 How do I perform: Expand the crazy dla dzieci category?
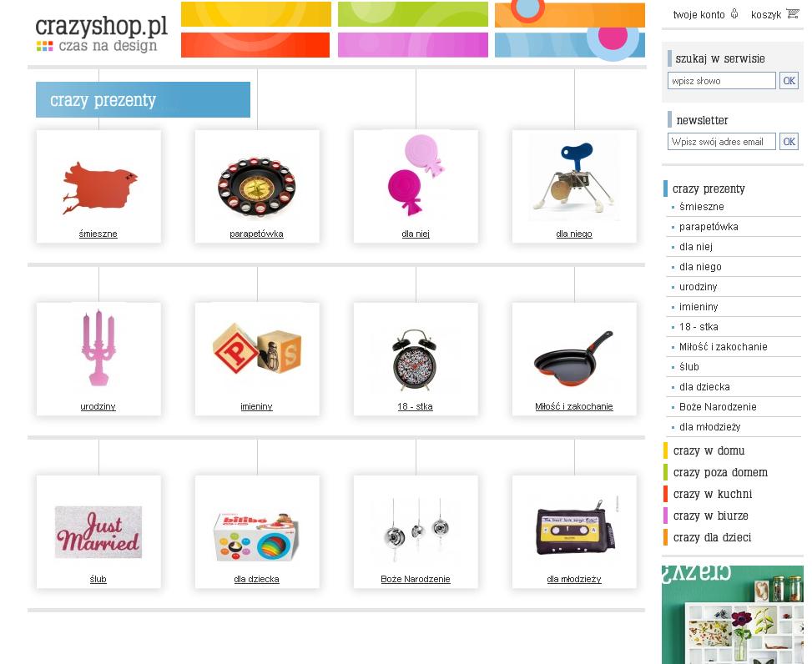712,538
